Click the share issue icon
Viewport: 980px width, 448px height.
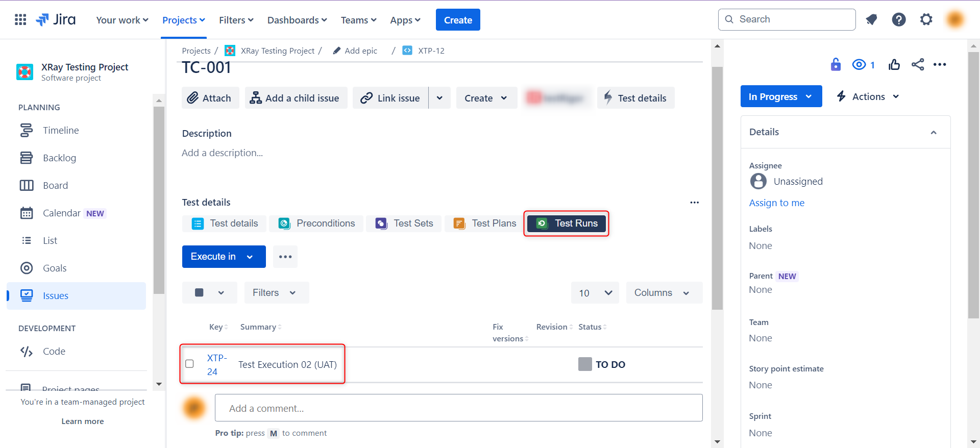[917, 65]
